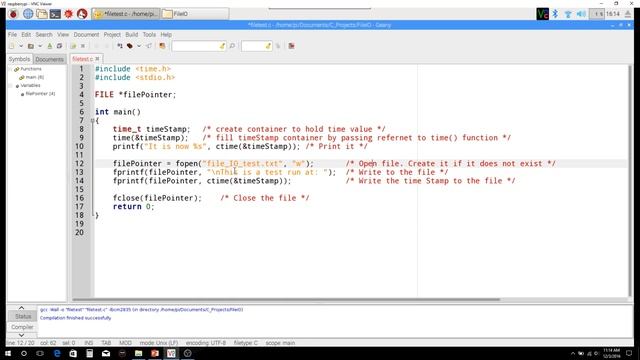Launch web browser from Pi panel
The image size is (640, 360).
[28, 14]
